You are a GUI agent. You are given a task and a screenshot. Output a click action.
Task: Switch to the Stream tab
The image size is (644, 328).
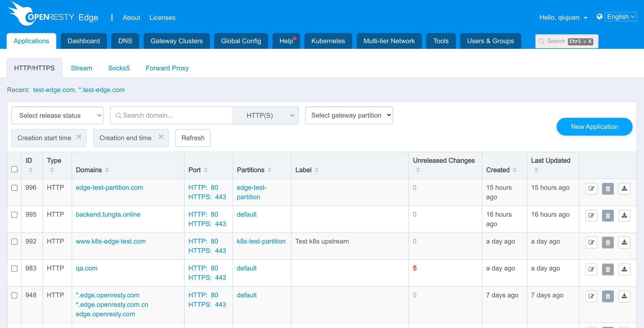click(x=81, y=68)
